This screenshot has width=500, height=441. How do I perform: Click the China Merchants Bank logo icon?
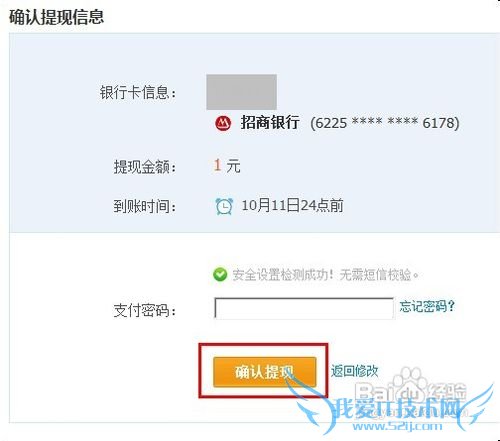point(223,123)
